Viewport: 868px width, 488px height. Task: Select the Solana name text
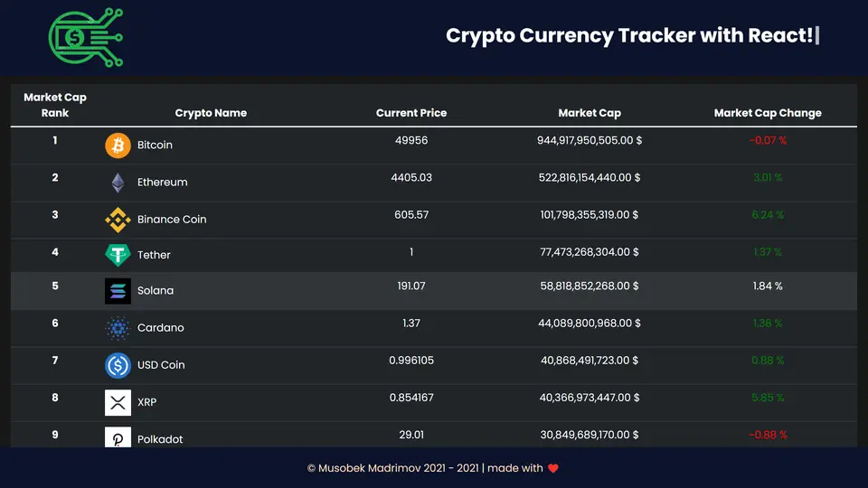coord(156,290)
